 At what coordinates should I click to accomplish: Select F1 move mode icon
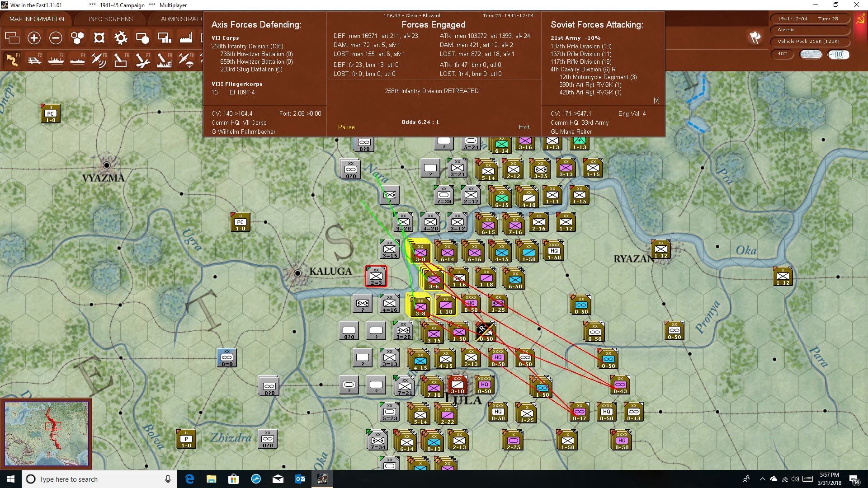point(12,60)
